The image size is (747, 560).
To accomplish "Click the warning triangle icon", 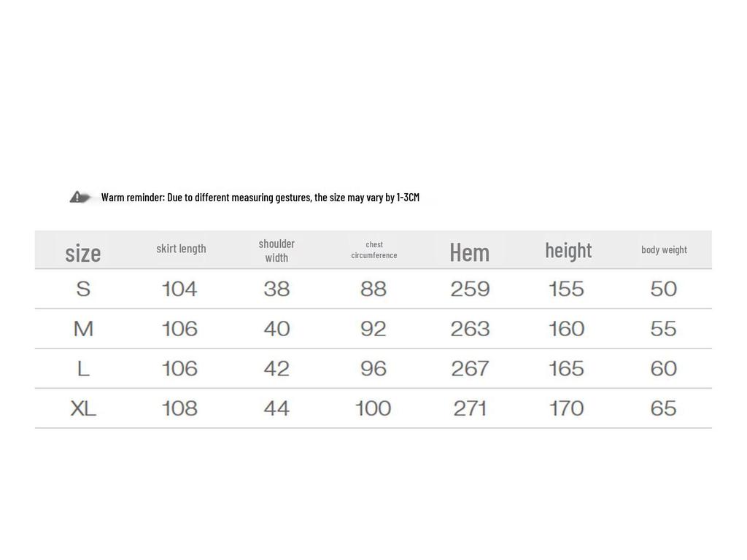I will click(77, 197).
